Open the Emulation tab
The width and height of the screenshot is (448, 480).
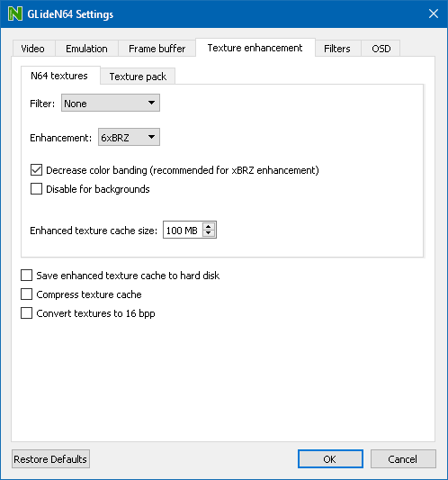[86, 49]
